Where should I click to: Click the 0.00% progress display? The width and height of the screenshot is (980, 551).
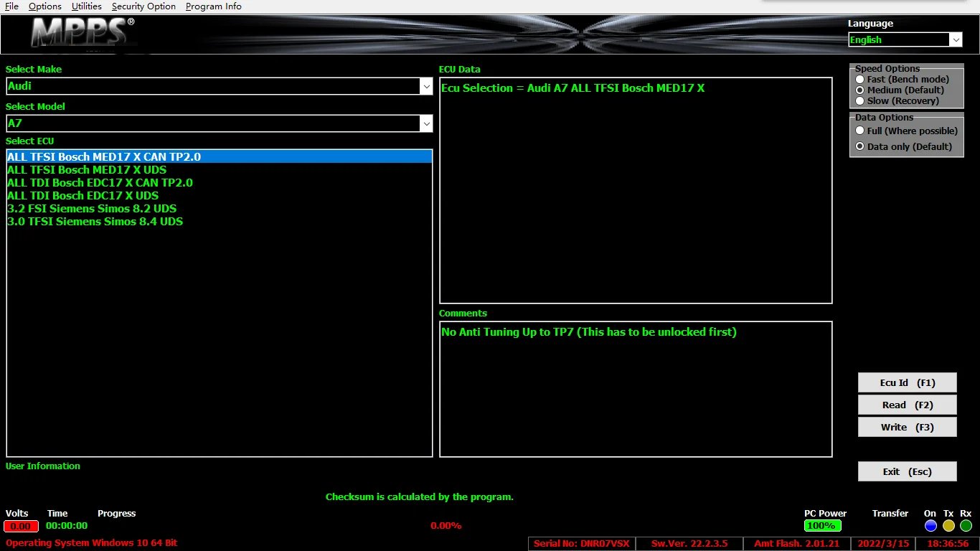(446, 525)
